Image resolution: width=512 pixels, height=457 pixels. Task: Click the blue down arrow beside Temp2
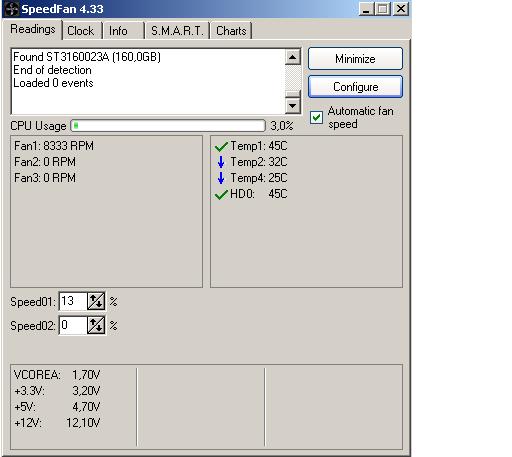pyautogui.click(x=221, y=162)
